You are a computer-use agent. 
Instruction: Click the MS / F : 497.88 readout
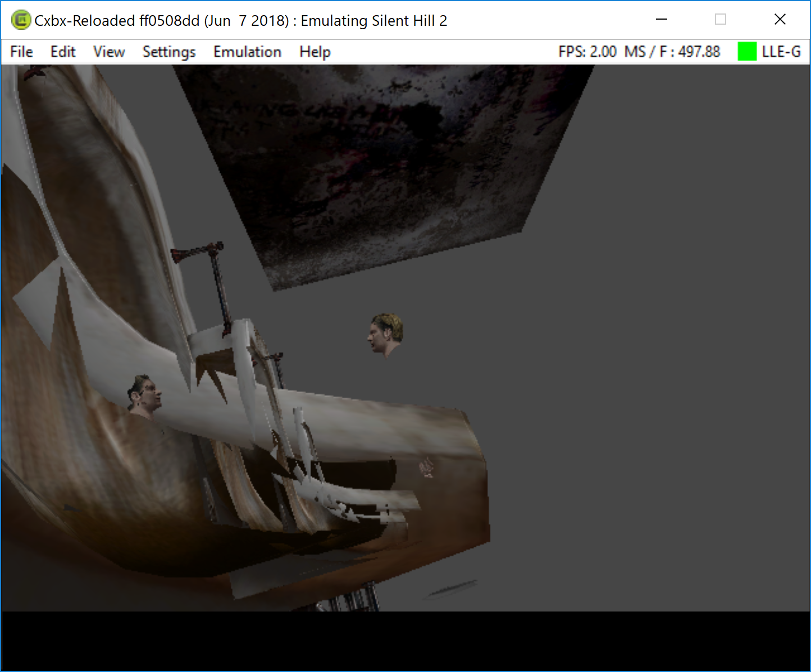click(672, 52)
